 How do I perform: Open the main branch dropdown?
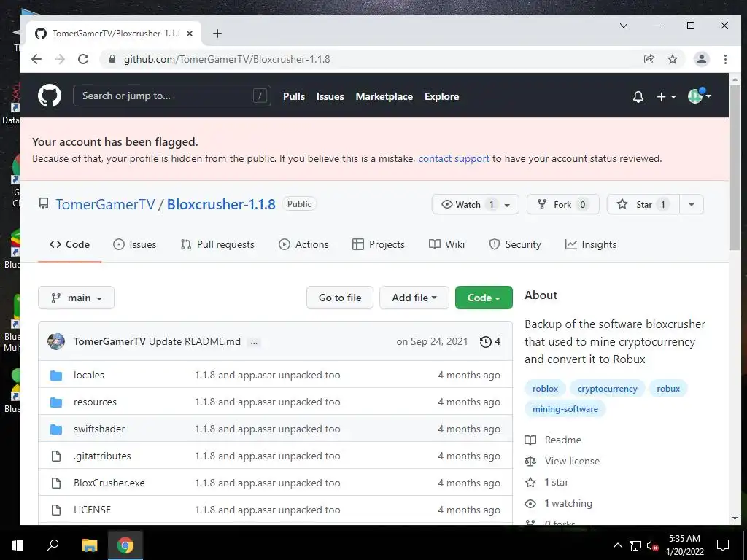coord(76,297)
